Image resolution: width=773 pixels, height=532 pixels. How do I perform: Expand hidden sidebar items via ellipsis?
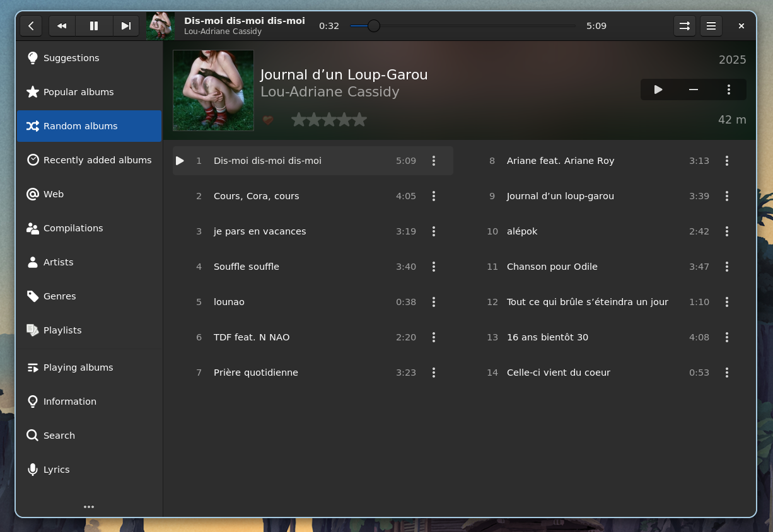click(x=89, y=507)
